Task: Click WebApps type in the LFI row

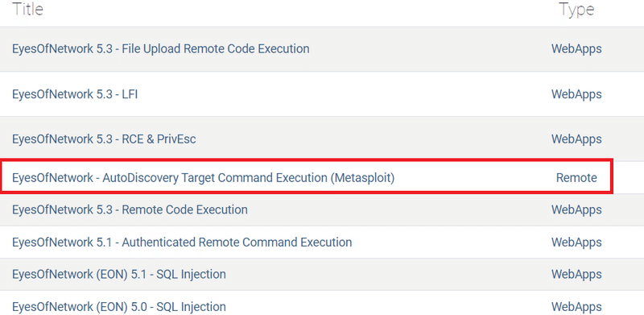Action: tap(576, 94)
